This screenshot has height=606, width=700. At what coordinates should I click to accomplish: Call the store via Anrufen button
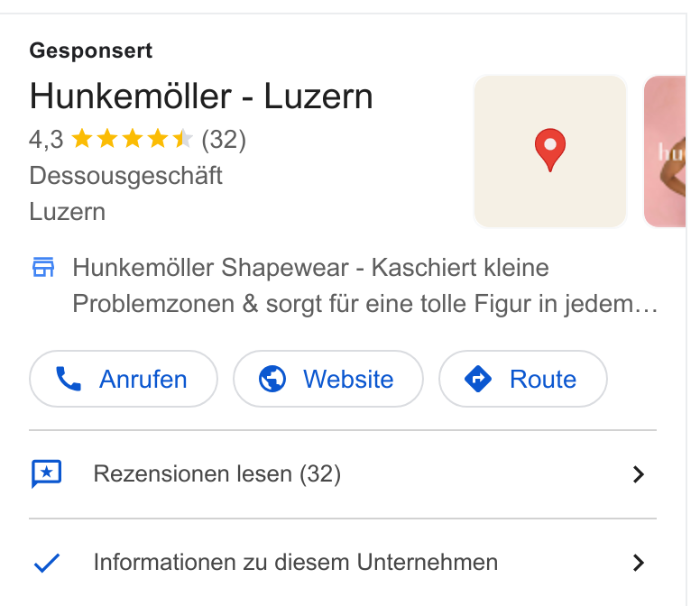point(124,379)
